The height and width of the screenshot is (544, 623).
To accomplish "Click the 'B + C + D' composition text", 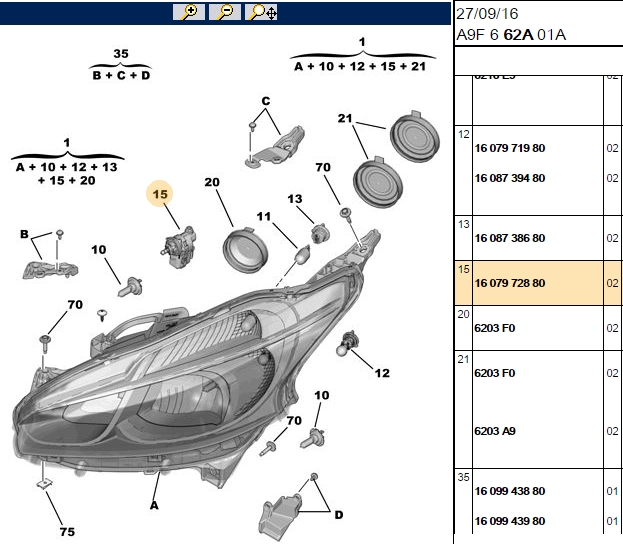I will pyautogui.click(x=121, y=75).
